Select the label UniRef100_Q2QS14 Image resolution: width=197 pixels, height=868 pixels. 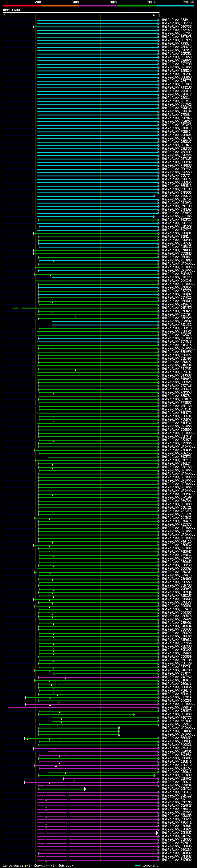[x=176, y=98]
